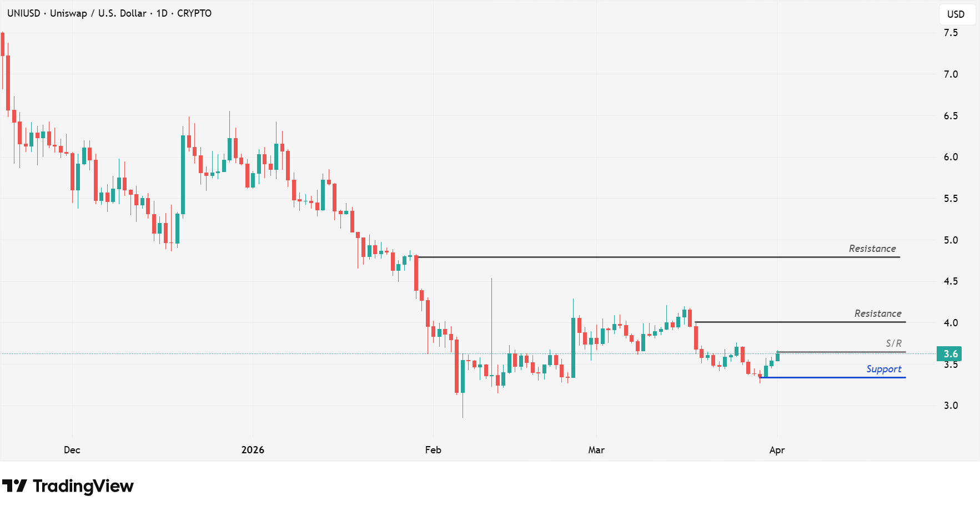Screen dimensions: 980x511
Task: Click the lower Resistance label near 4.0
Action: click(x=877, y=314)
